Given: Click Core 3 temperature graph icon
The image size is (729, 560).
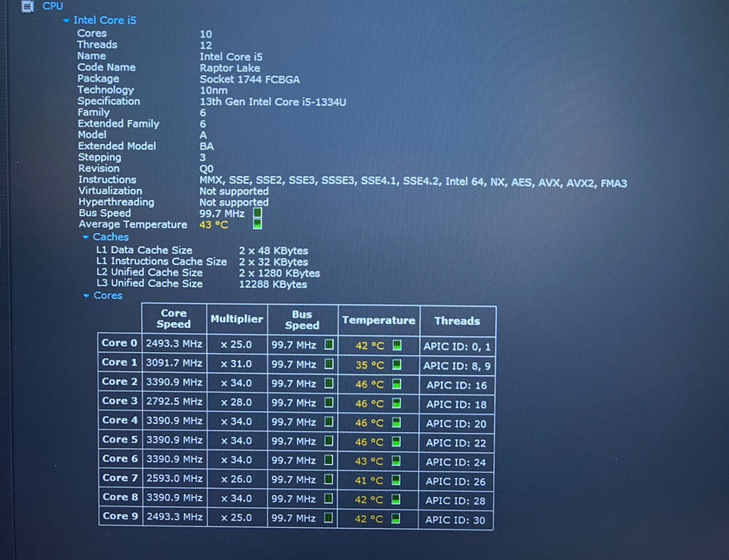Looking at the screenshot, I should coord(397,403).
